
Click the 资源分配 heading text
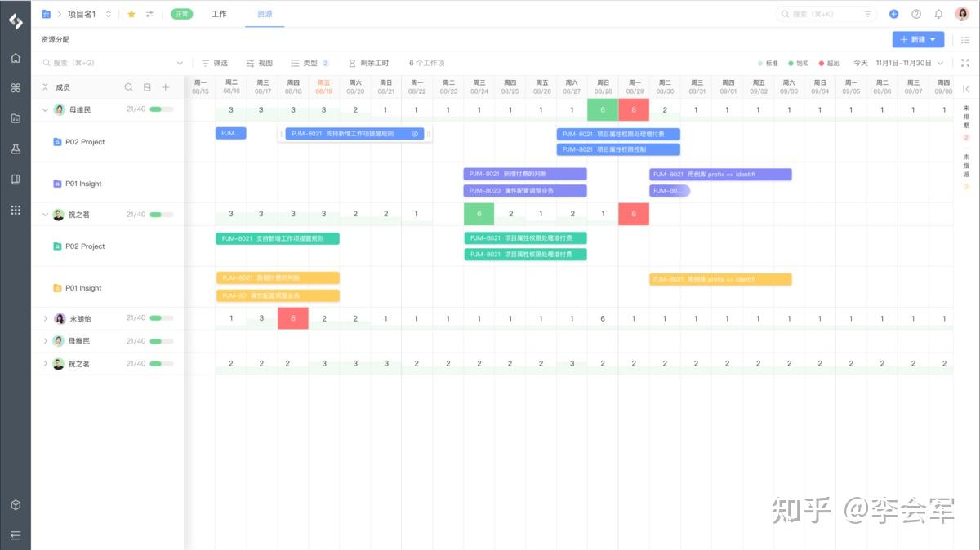click(x=56, y=39)
